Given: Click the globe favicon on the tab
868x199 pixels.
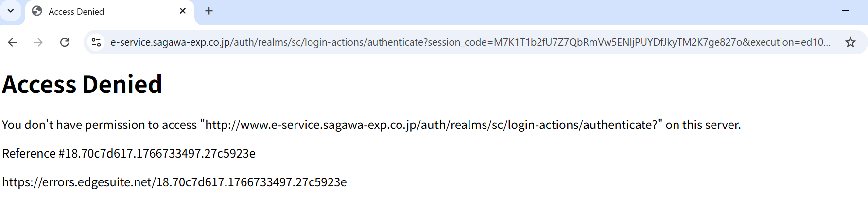Looking at the screenshot, I should (37, 11).
